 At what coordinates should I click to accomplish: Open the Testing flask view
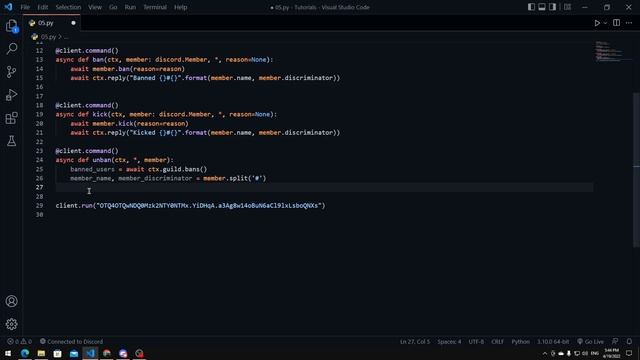(x=11, y=141)
